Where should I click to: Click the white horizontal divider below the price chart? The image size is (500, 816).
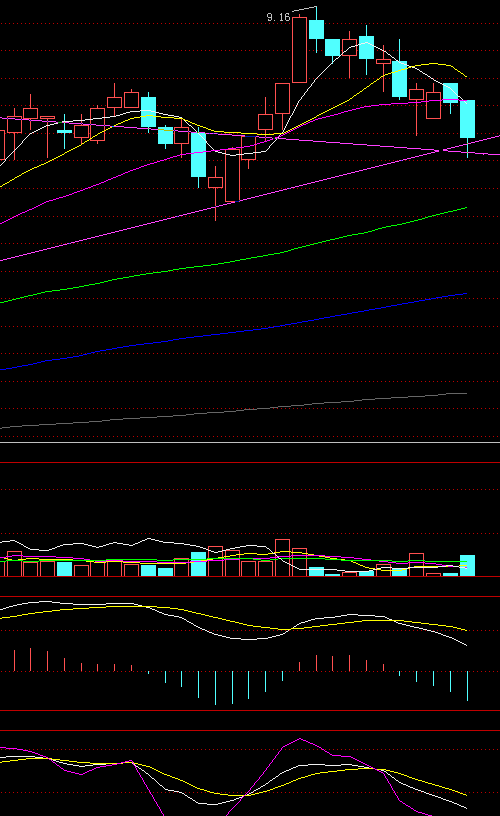(x=250, y=442)
